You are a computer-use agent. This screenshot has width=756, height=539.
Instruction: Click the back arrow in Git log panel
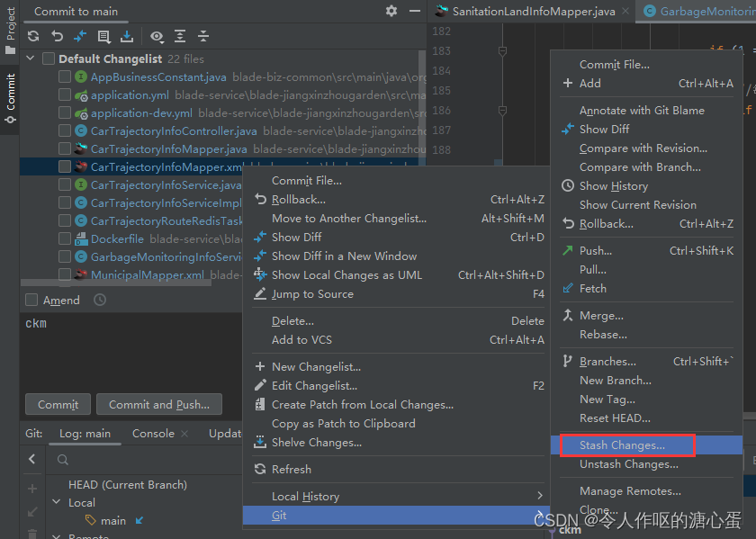[32, 459]
